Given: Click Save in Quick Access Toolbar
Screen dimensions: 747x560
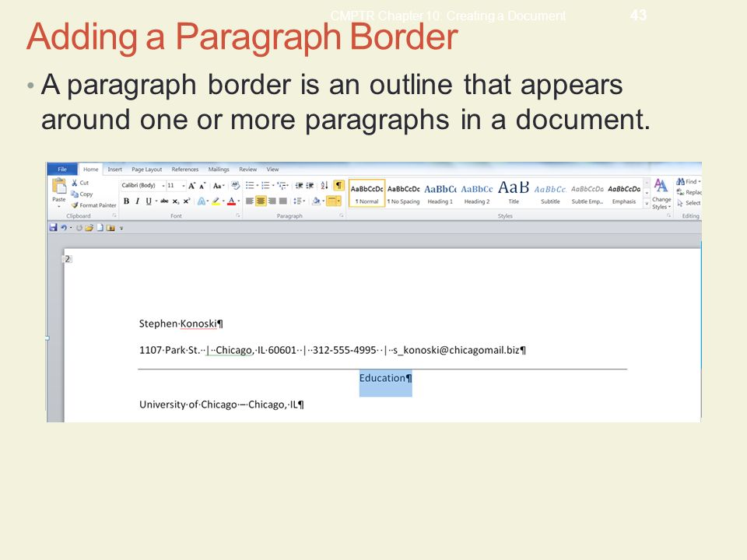Looking at the screenshot, I should 53,228.
